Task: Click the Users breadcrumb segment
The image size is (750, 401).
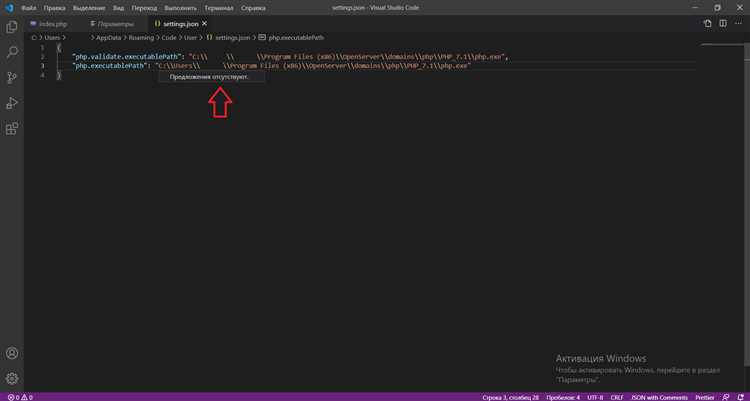Action: (52, 37)
